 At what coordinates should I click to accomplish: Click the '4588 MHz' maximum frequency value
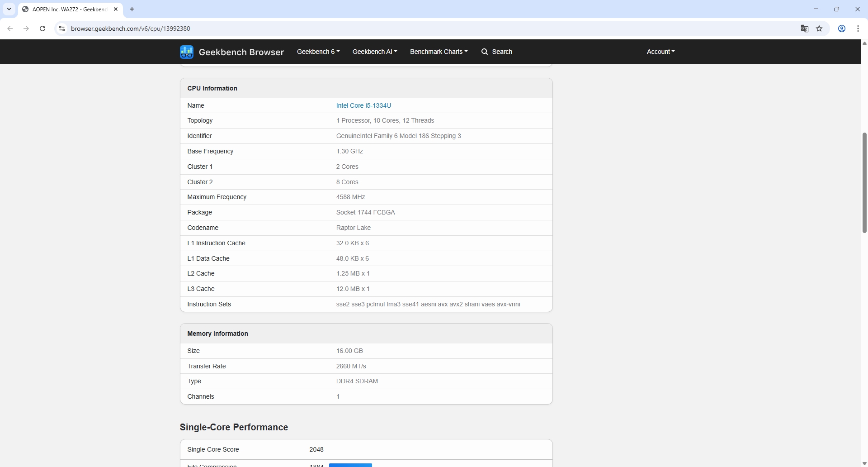coord(351,197)
